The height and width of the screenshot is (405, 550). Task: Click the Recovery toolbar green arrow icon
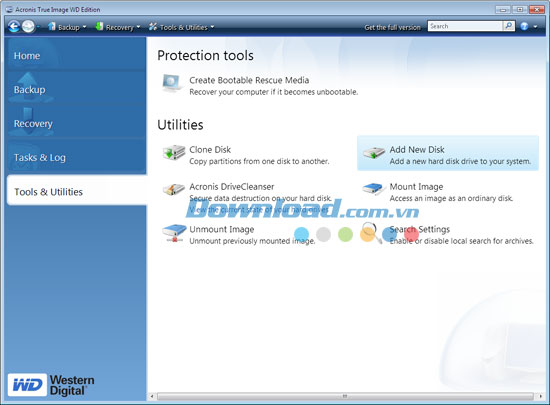click(x=99, y=26)
